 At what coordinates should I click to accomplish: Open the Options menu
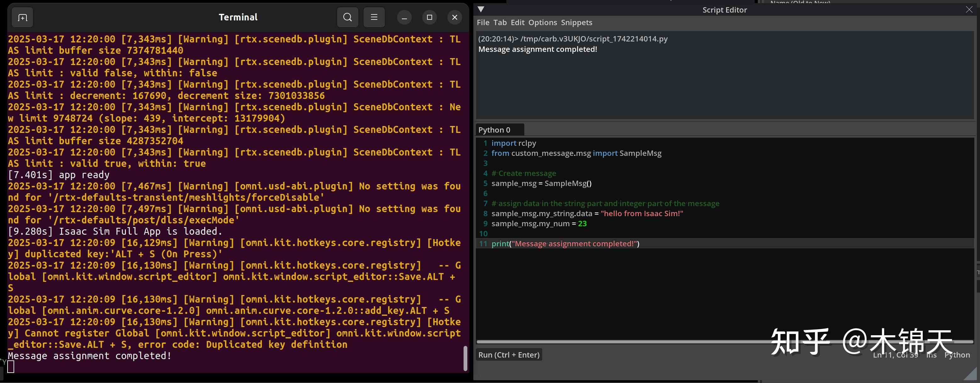click(x=543, y=22)
